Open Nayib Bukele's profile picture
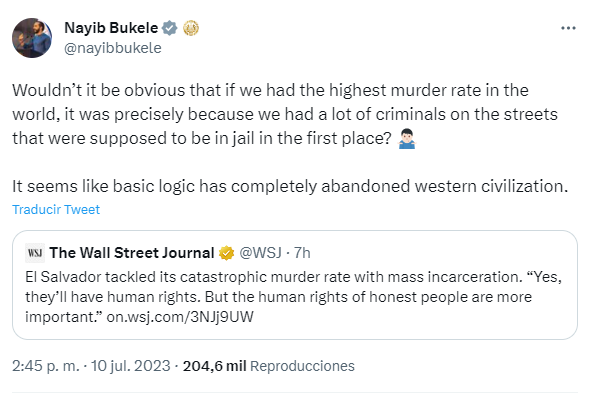Viewport: 591px width, 395px height. 32,38
